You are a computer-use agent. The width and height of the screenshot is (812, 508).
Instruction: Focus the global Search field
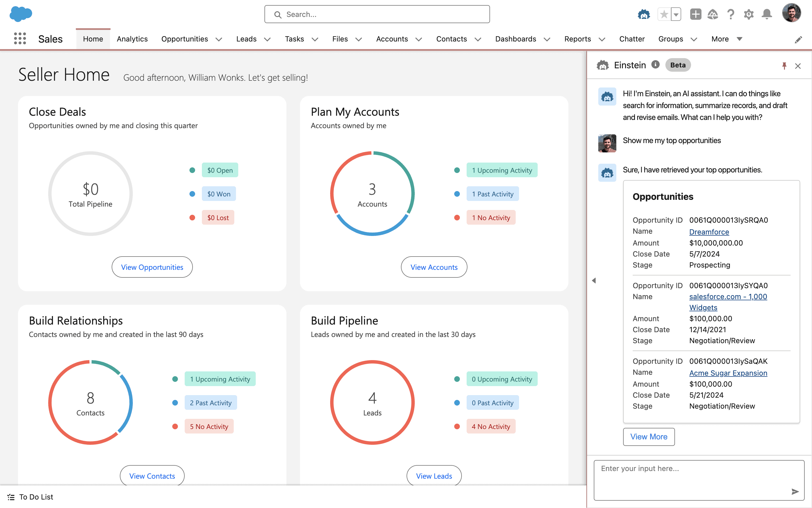click(x=377, y=14)
